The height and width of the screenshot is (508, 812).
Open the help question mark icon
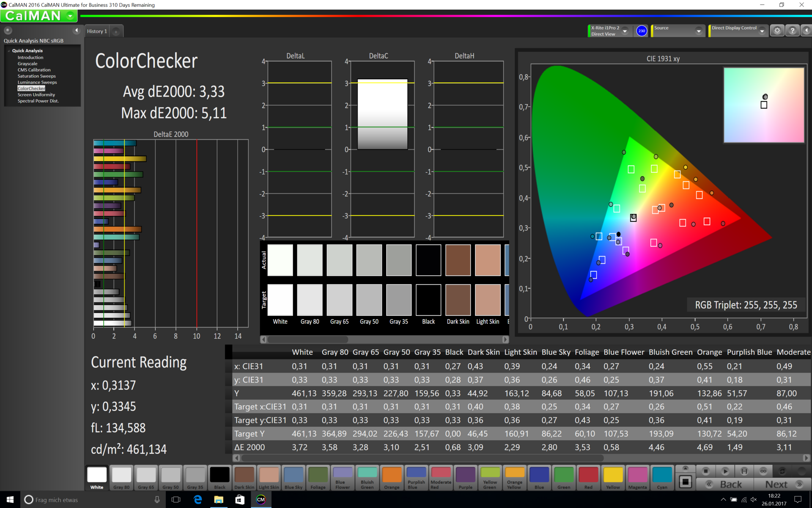pyautogui.click(x=792, y=31)
